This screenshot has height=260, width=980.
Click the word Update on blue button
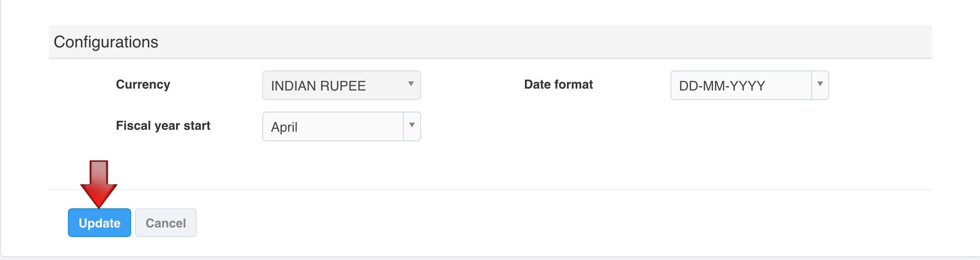point(100,223)
